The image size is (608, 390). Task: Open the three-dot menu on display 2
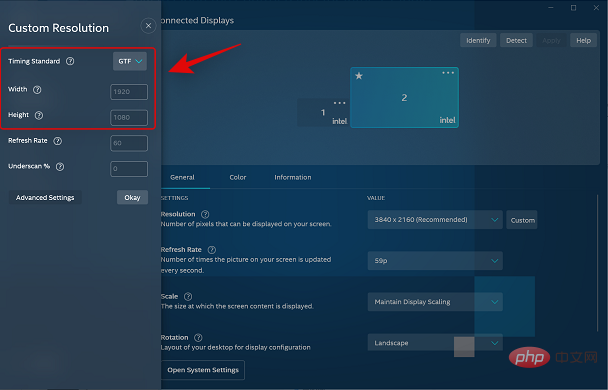[448, 73]
